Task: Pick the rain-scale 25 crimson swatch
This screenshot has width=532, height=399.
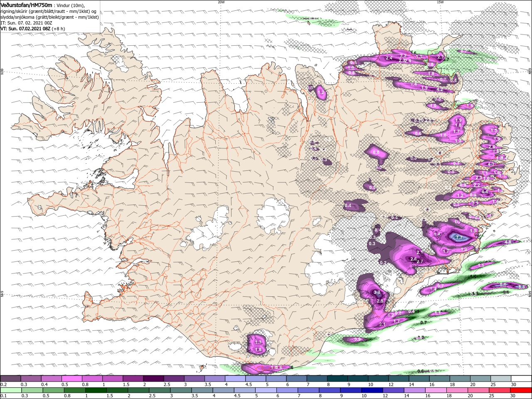Action: coord(500,390)
